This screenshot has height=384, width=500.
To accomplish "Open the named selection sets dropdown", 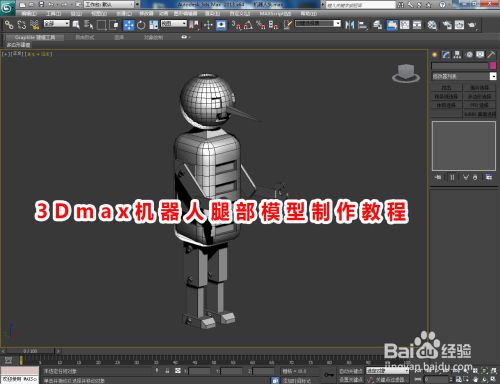I will (x=318, y=24).
